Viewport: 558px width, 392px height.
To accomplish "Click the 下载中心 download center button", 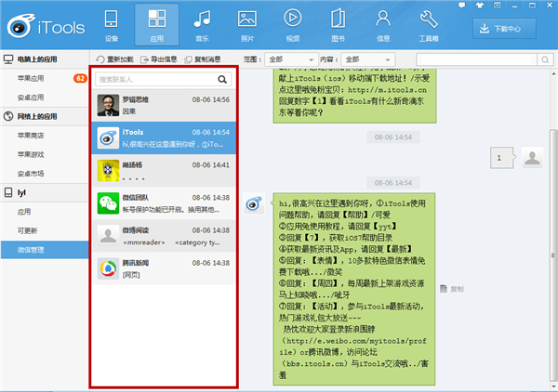I will point(511,28).
